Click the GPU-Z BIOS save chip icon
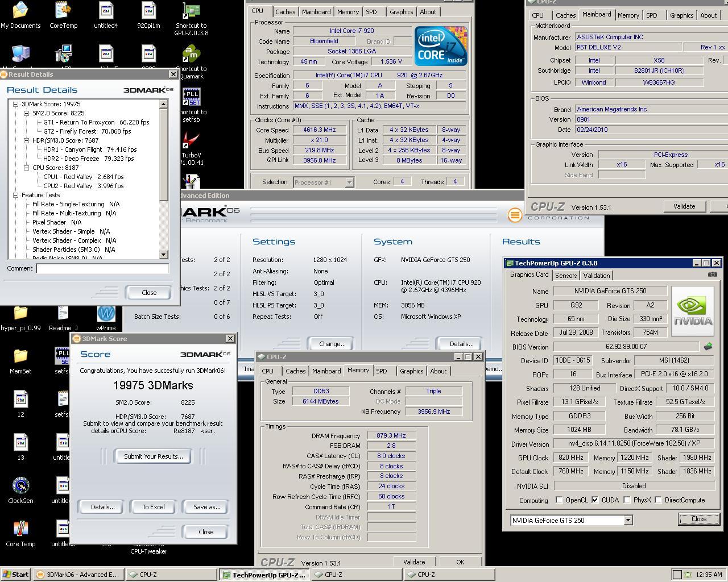 pyautogui.click(x=708, y=346)
